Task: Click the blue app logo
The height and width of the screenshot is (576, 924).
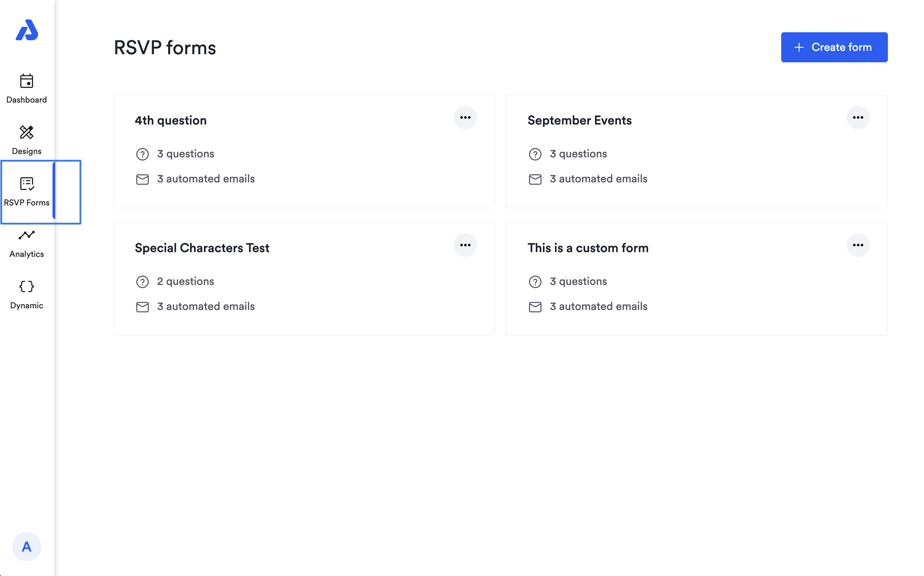Action: 27,30
